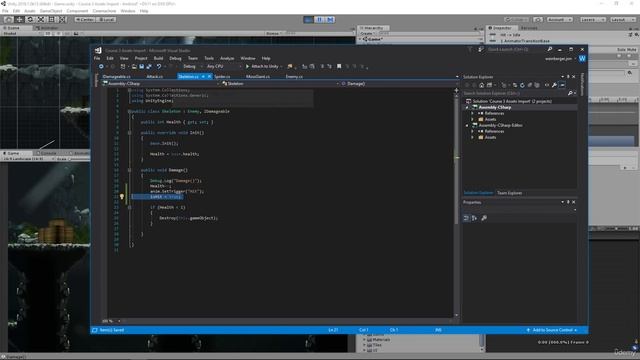Collapse the Assembly-CSharp project node
640x360 pixels.
coord(467,107)
